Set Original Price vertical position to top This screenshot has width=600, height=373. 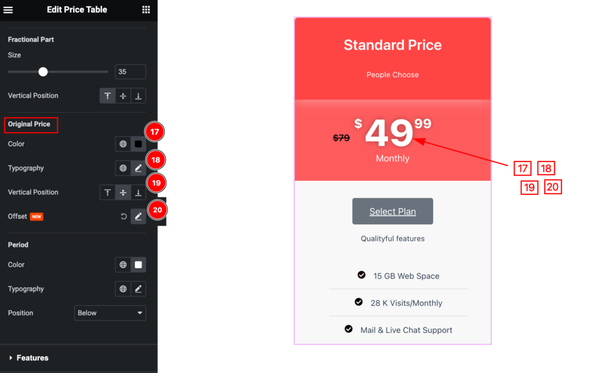pyautogui.click(x=108, y=192)
